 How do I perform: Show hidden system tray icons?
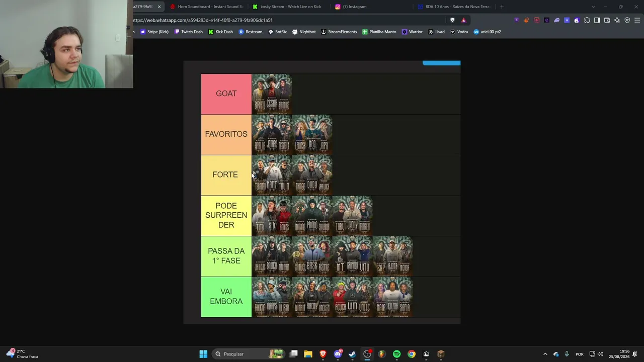545,354
